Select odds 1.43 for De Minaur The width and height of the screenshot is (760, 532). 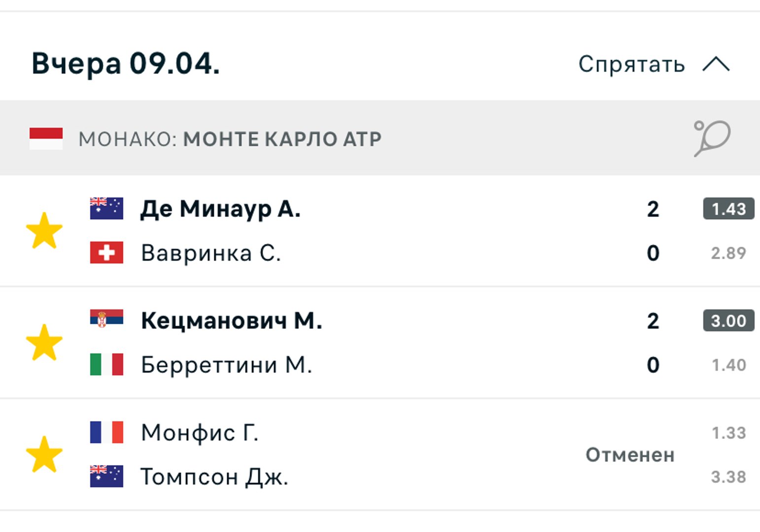728,209
